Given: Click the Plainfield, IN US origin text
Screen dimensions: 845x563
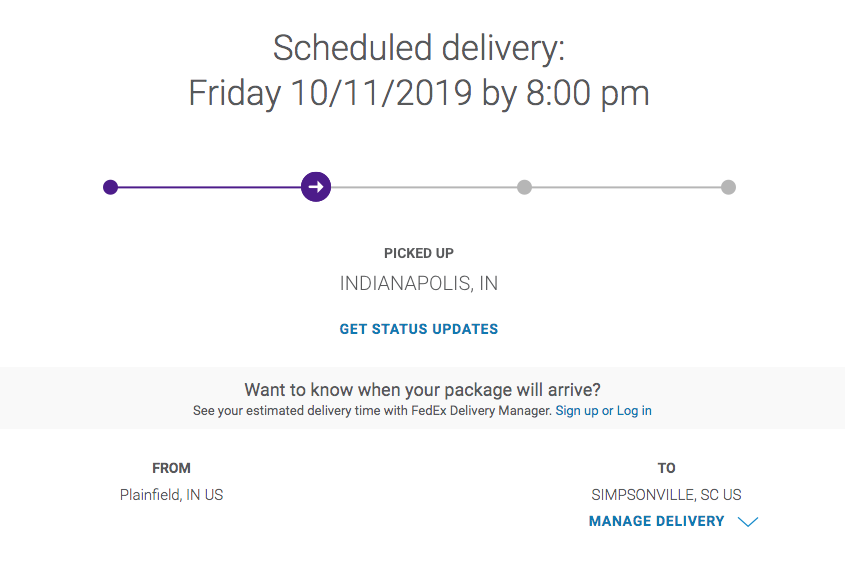Looking at the screenshot, I should click(x=171, y=495).
